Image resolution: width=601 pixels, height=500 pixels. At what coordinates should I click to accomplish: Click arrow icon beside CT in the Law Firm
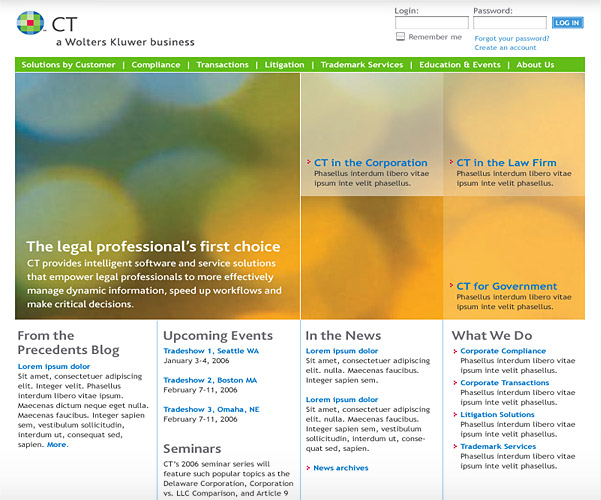(451, 162)
